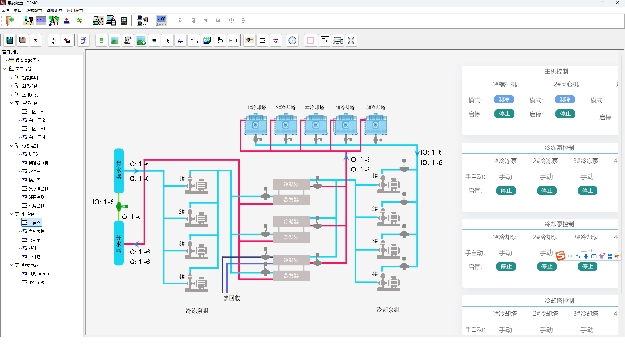Select 主机数据 in the navigation tree
625x364 pixels.
(36, 231)
